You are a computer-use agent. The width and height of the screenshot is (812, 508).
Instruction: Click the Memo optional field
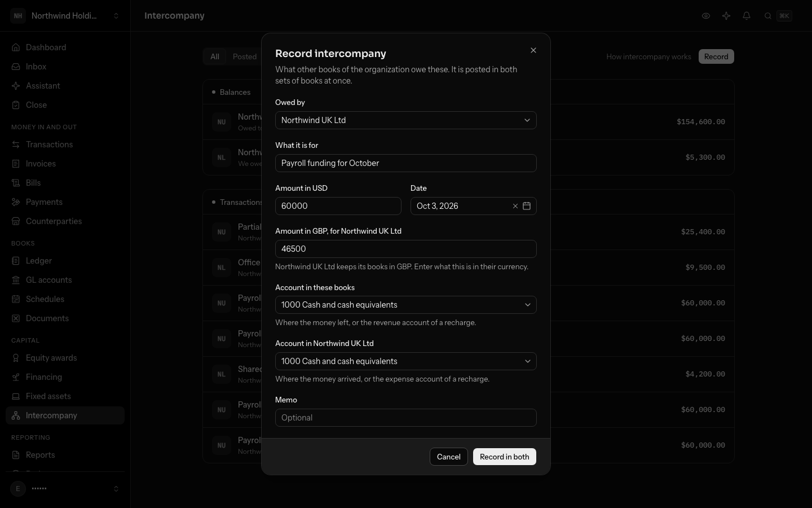click(x=406, y=418)
